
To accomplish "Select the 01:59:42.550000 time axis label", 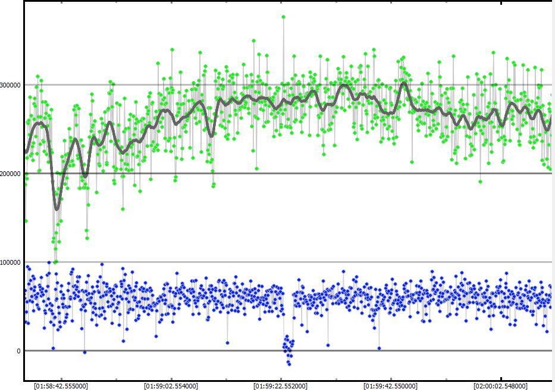I will 391,386.
